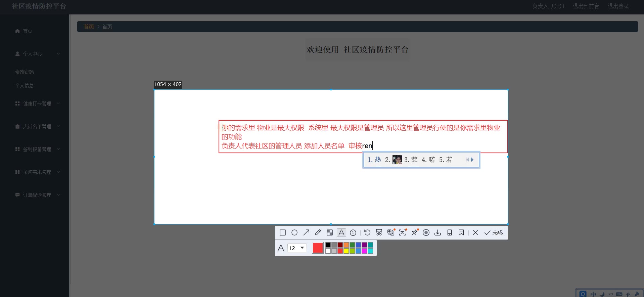Open 修改密码 in sidebar
Viewport: 644px width, 297px height.
(25, 72)
